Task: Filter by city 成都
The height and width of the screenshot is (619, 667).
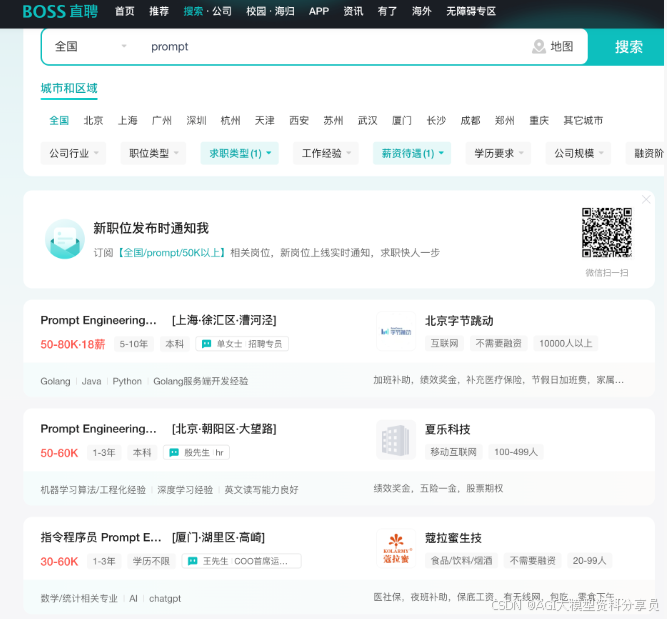Action: [x=470, y=120]
